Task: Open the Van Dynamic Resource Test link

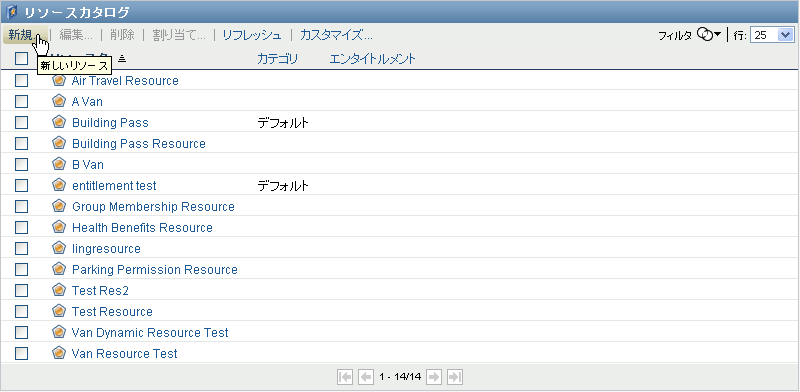Action: pyautogui.click(x=150, y=332)
